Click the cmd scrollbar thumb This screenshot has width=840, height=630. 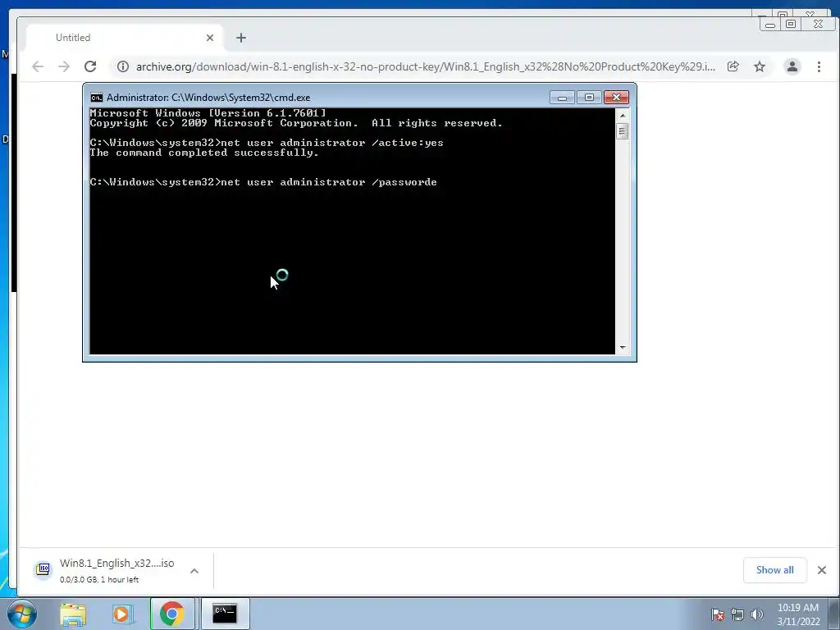(x=623, y=131)
